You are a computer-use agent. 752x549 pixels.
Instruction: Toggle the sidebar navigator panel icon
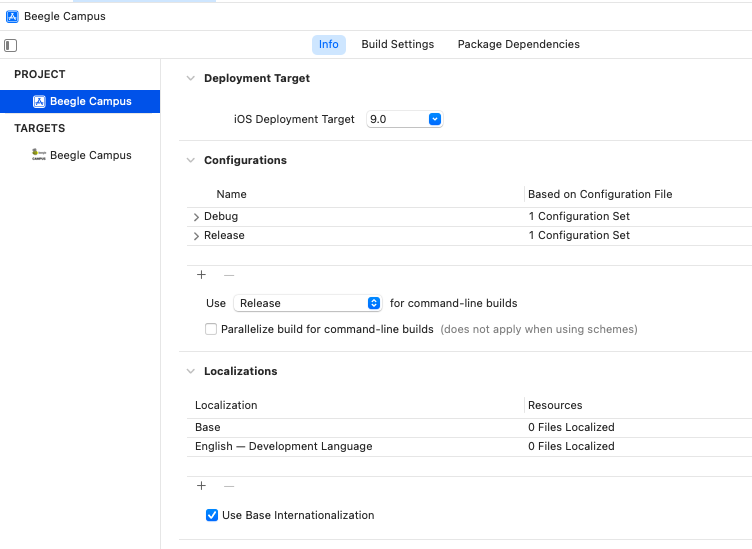tap(10, 45)
